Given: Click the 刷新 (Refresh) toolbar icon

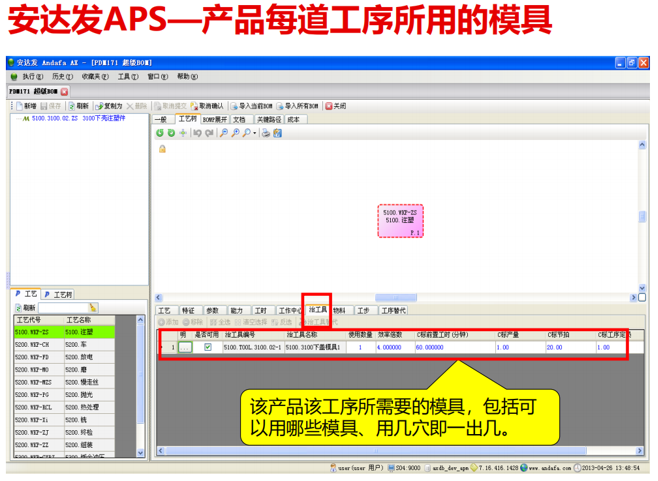Looking at the screenshot, I should pos(78,105).
